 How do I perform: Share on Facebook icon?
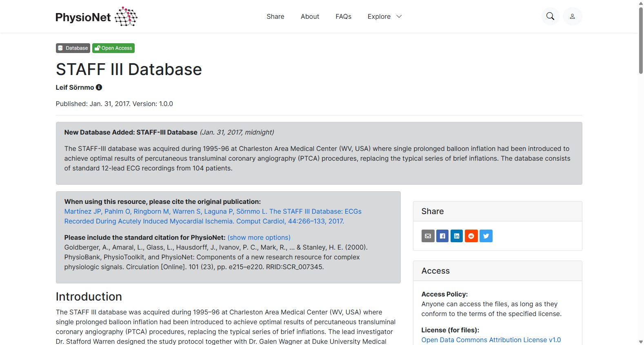pos(442,236)
